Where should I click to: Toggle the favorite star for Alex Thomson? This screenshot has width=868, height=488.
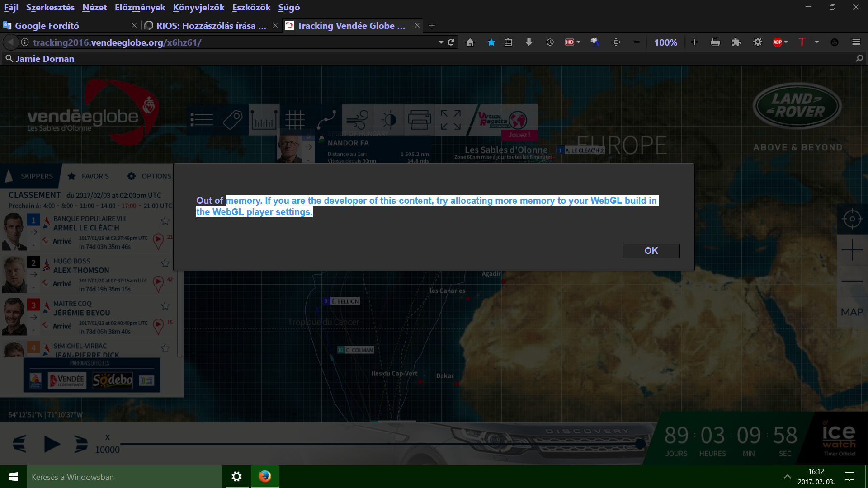[165, 263]
